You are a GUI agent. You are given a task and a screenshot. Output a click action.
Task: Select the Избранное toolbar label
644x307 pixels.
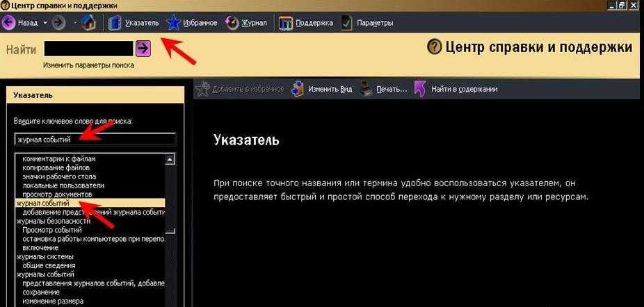click(x=200, y=23)
